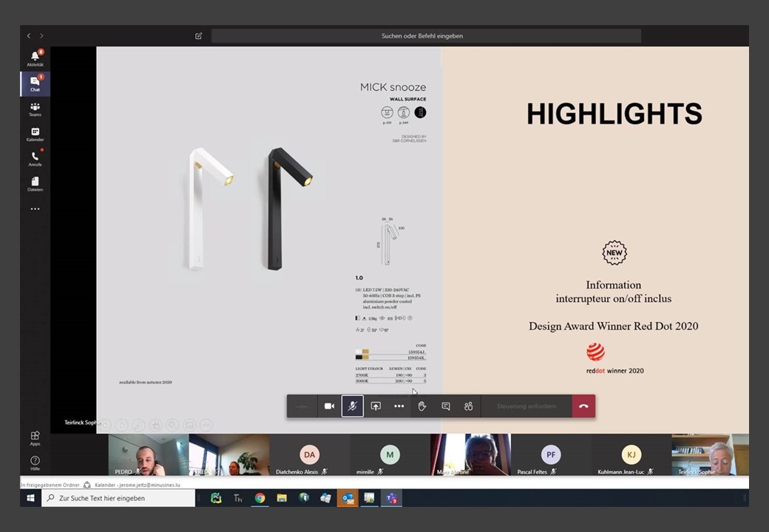Click the Windows taskbar search field
This screenshot has width=769, height=532.
coord(118,498)
